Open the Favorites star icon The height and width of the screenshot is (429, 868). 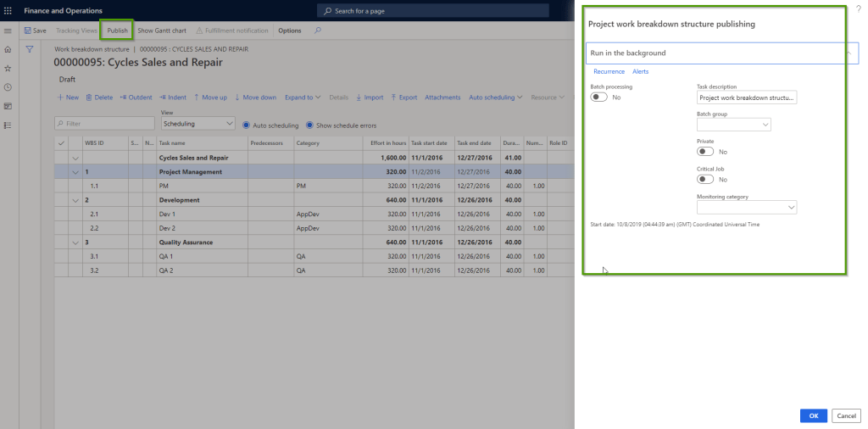(8, 68)
